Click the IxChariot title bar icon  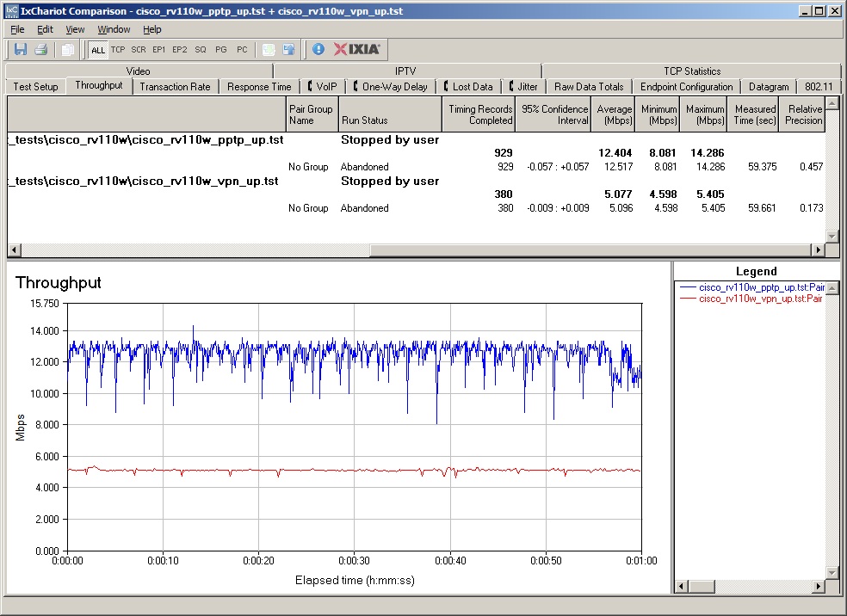tap(11, 11)
